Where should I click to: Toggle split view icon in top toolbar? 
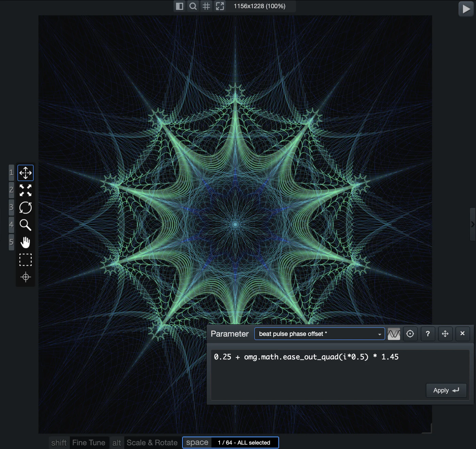(x=180, y=6)
